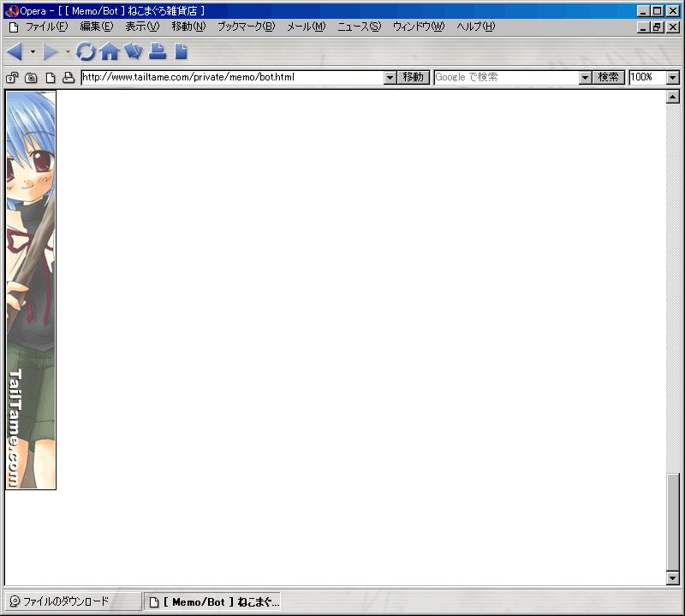Screen dimensions: 685x616
Task: Toggle image loading camera icon
Action: [31, 78]
